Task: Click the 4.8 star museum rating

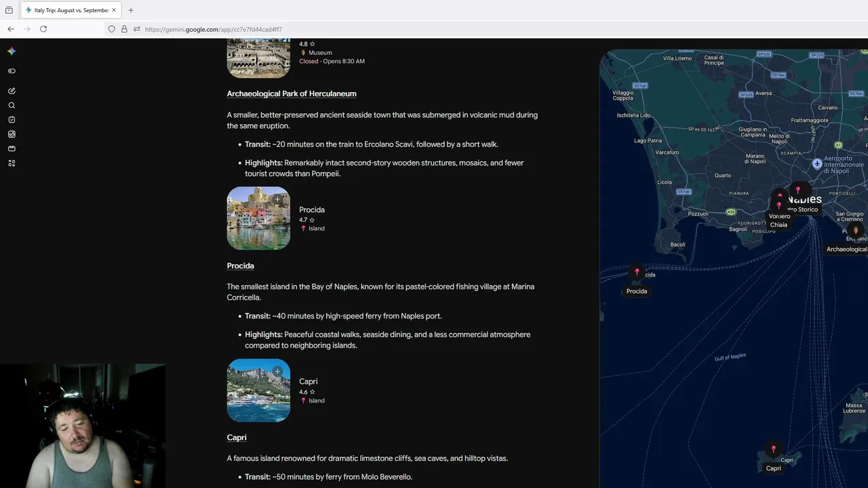Action: click(307, 44)
